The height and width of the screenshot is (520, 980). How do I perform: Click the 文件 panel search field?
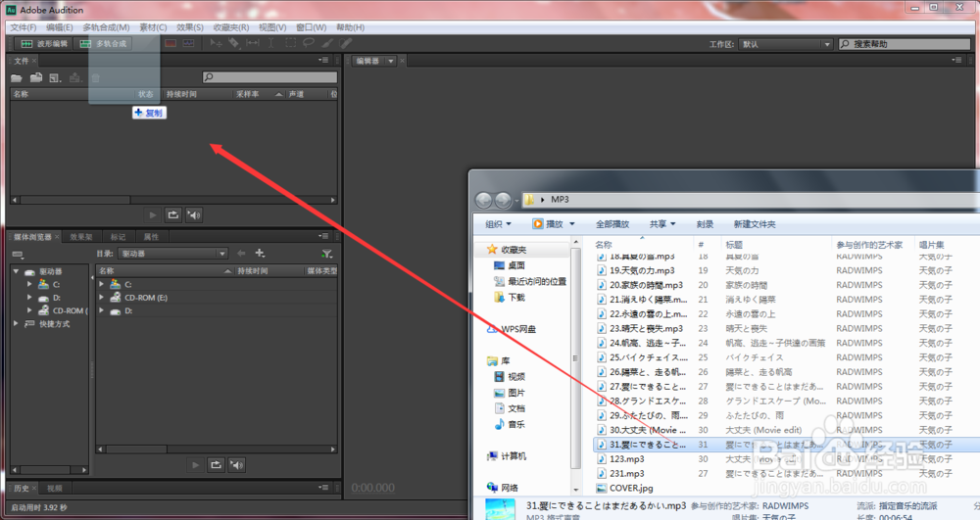[x=270, y=76]
